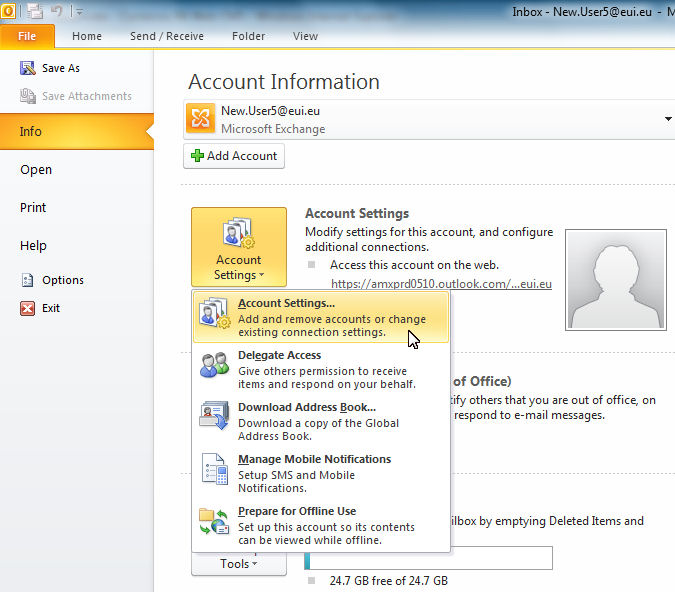Image resolution: width=675 pixels, height=592 pixels.
Task: Click the red Exit icon in sidebar
Action: [28, 308]
